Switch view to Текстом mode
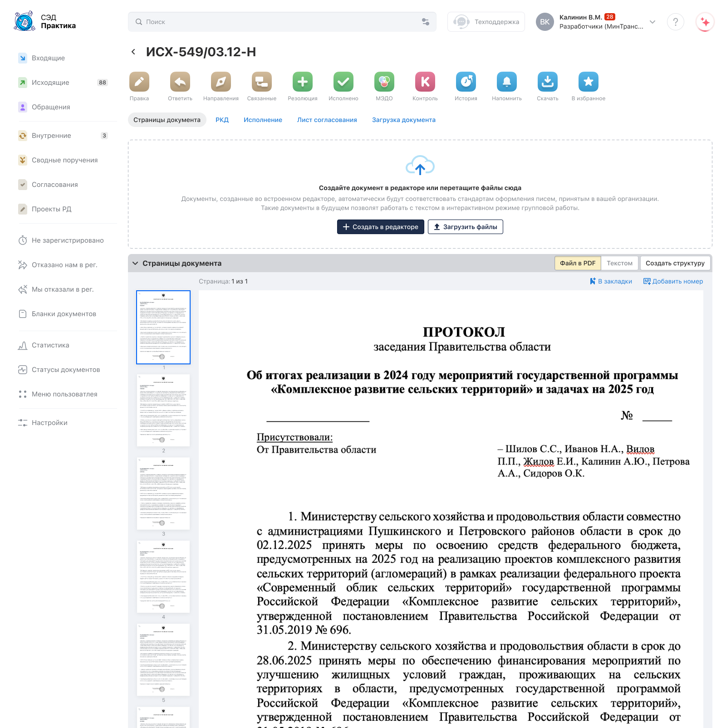Viewport: 726px width, 728px height. (x=619, y=263)
